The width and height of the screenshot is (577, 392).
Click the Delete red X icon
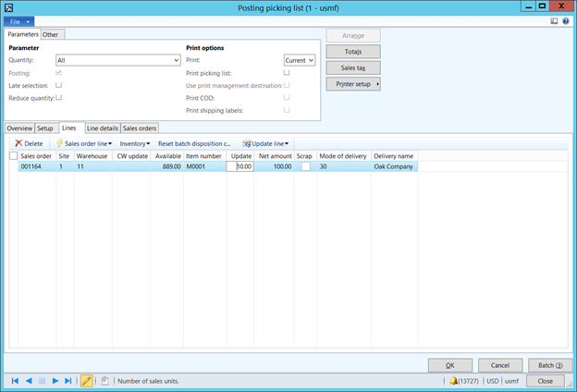[x=18, y=143]
